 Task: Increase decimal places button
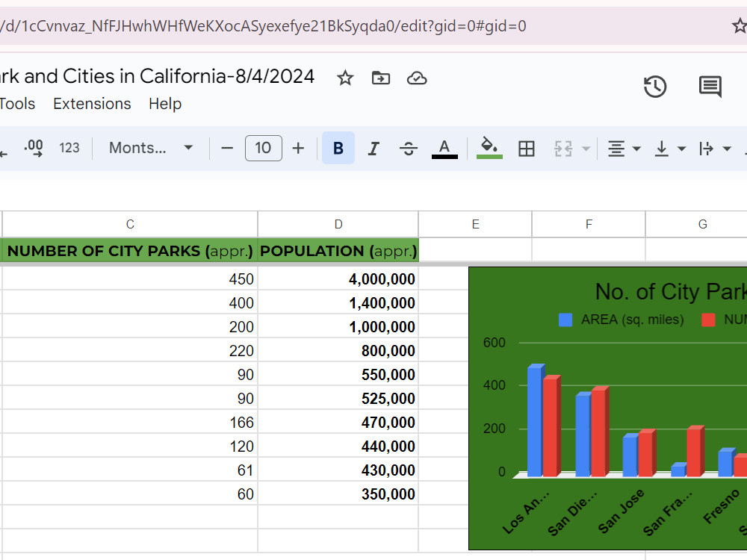(x=34, y=148)
